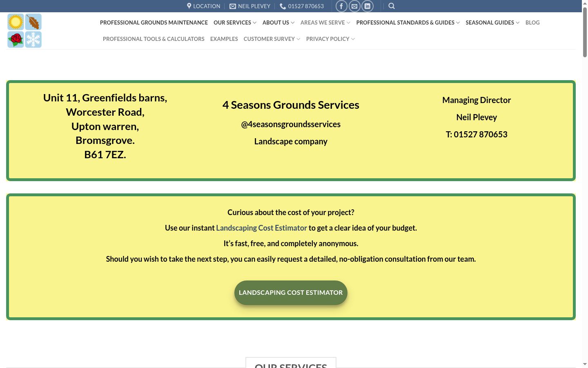The height and width of the screenshot is (368, 588).
Task: Click the @4seasonsgroundsservices handle text
Action: tap(291, 124)
